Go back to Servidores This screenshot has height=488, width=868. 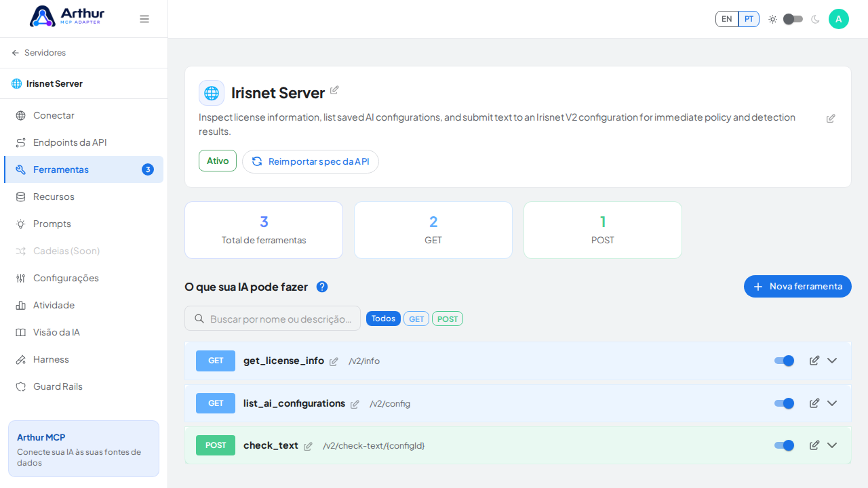coord(39,53)
